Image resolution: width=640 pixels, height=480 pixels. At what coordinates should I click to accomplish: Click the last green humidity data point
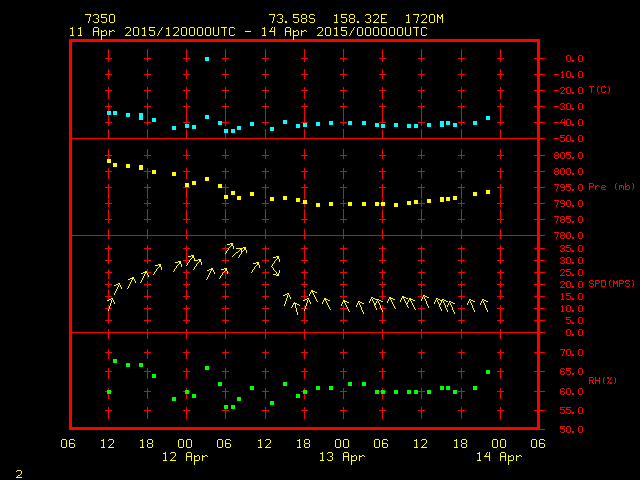[x=488, y=372]
